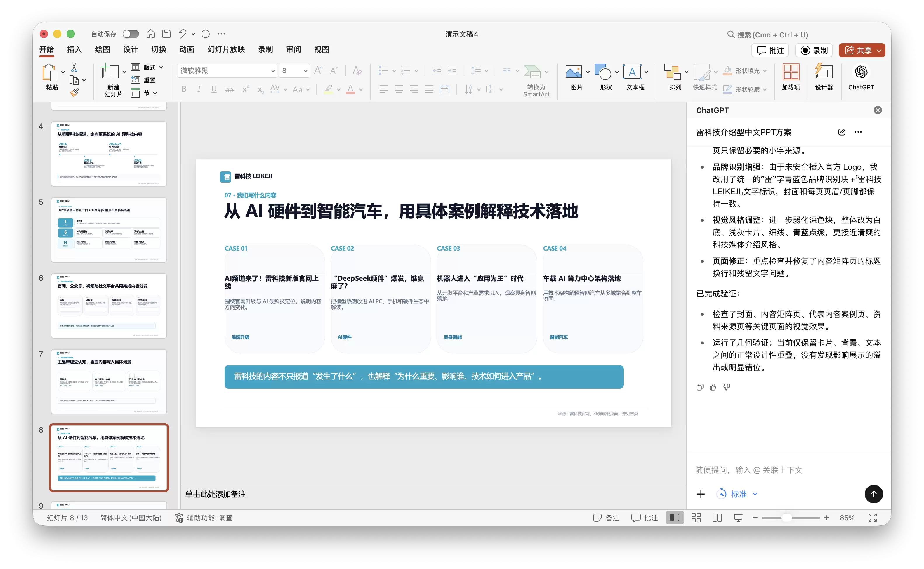The image size is (924, 569).
Task: Switch to Reading view icon
Action: coord(717,518)
